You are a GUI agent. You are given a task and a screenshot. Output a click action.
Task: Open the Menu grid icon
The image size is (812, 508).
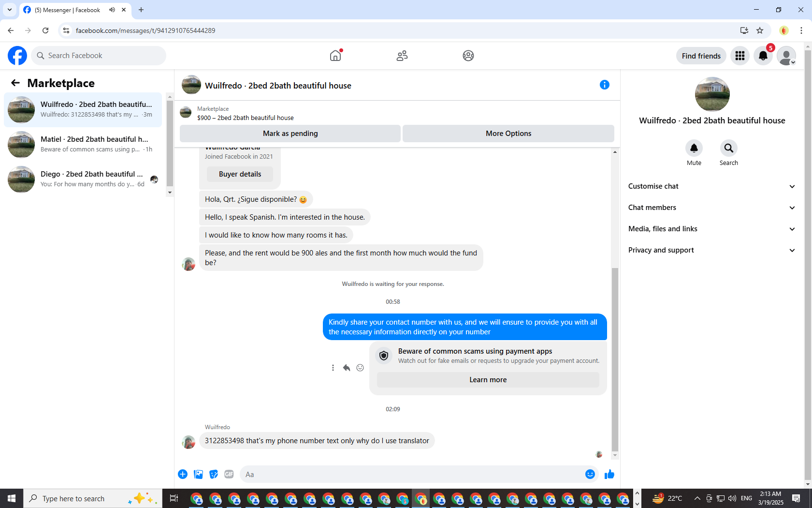point(740,56)
